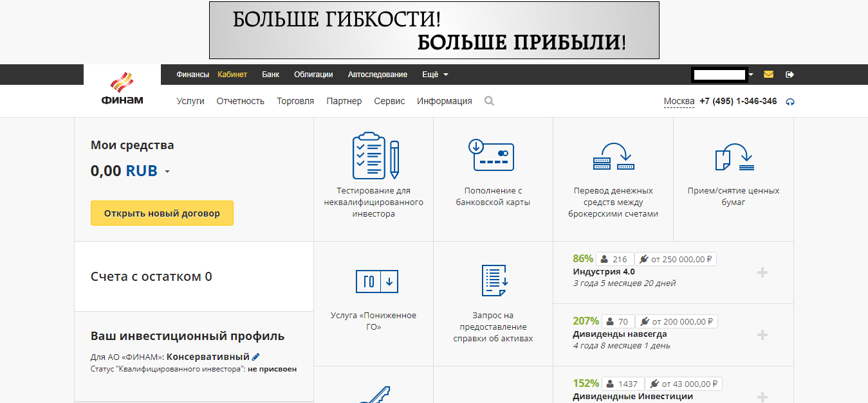Open the RUB currency dropdown
Image resolution: width=868 pixels, height=403 pixels.
pyautogui.click(x=167, y=172)
